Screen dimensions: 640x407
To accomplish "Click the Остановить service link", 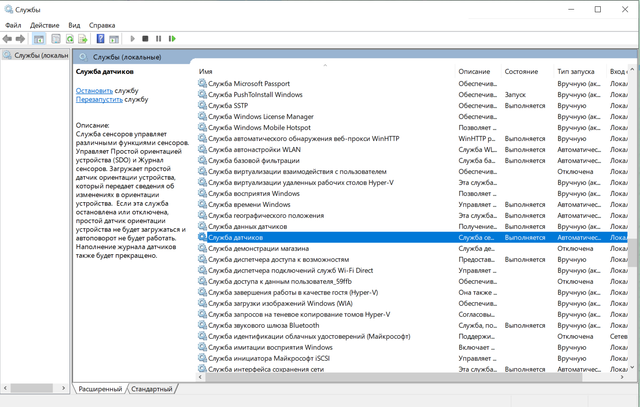I will pos(94,91).
